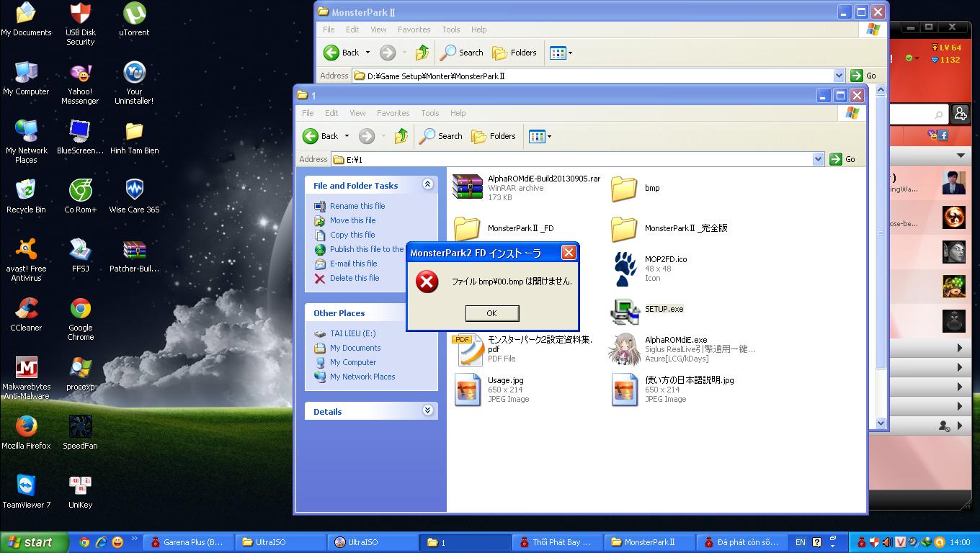Click the Windows Start button

34,542
